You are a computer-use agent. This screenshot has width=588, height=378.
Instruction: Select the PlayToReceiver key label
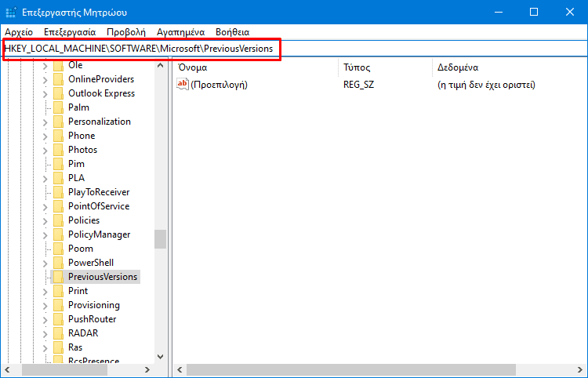99,192
